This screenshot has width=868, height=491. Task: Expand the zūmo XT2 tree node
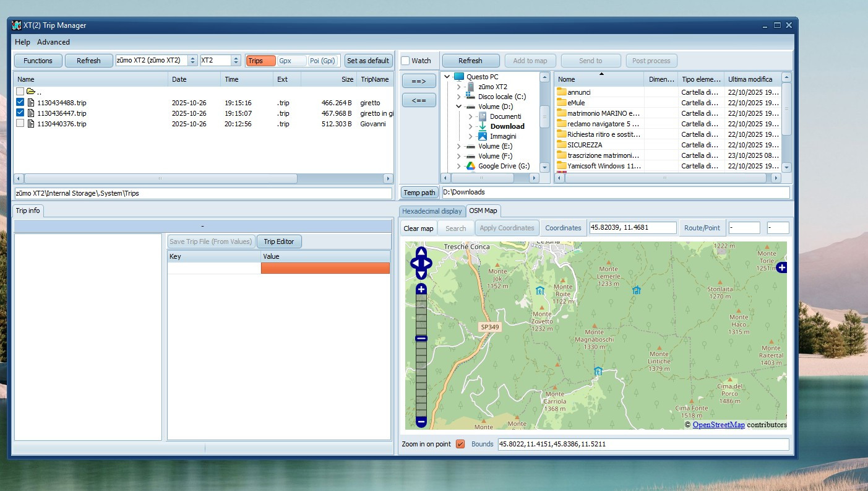point(458,87)
